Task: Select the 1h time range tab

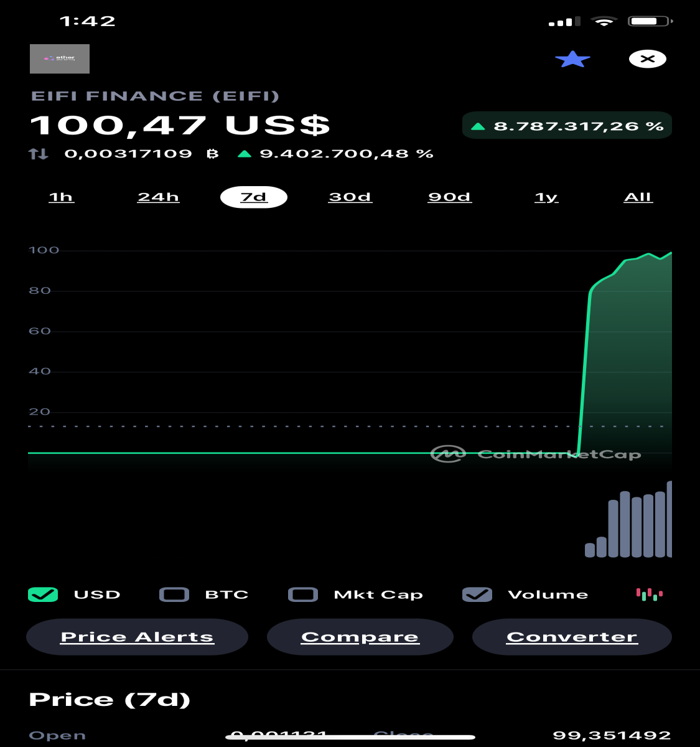Action: click(x=61, y=197)
